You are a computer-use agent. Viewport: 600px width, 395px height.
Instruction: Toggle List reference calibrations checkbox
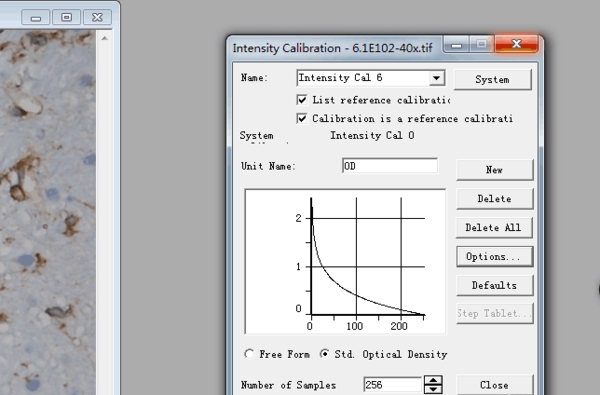point(302,100)
